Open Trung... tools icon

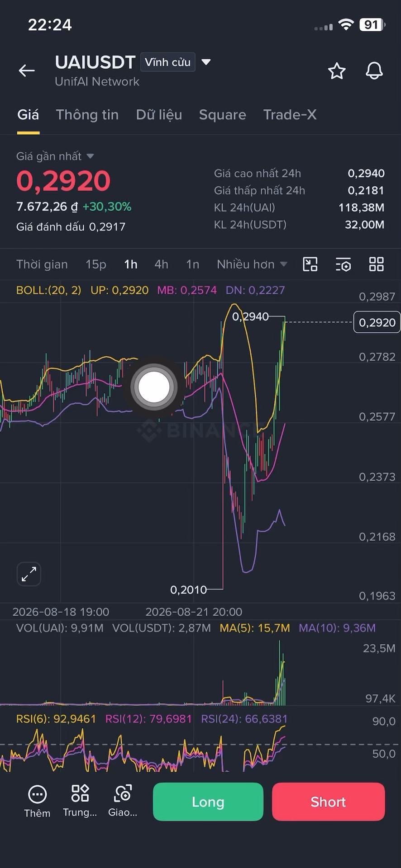80,801
